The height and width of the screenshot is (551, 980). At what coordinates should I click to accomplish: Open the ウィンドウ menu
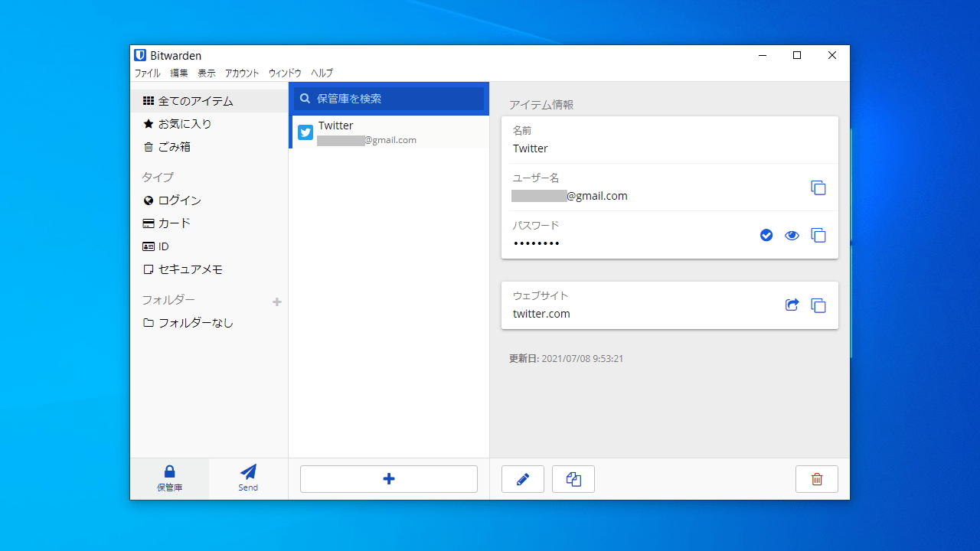285,73
